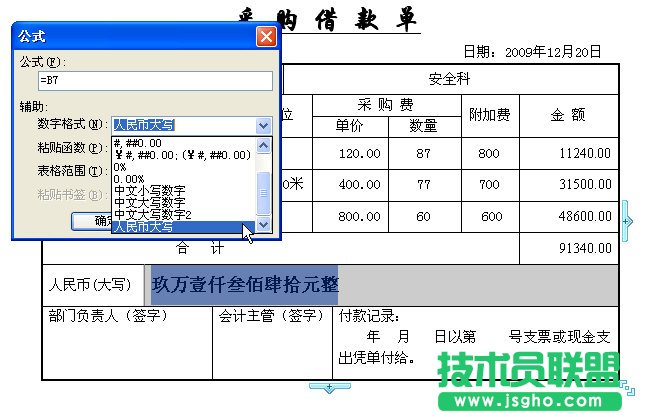Screen dimensions: 665x417
Task: Click the surcharge cell 800
Action: point(489,153)
